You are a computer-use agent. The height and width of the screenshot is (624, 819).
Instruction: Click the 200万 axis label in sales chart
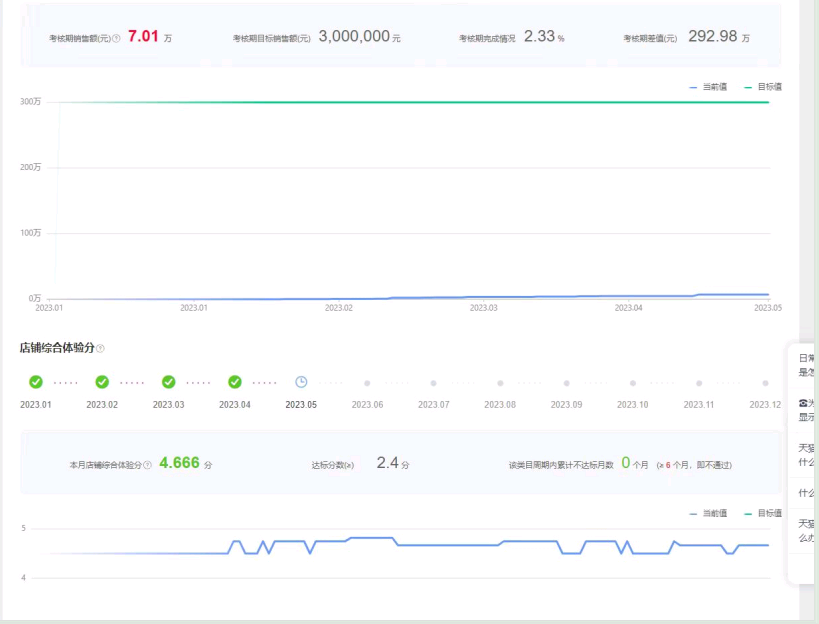30,168
